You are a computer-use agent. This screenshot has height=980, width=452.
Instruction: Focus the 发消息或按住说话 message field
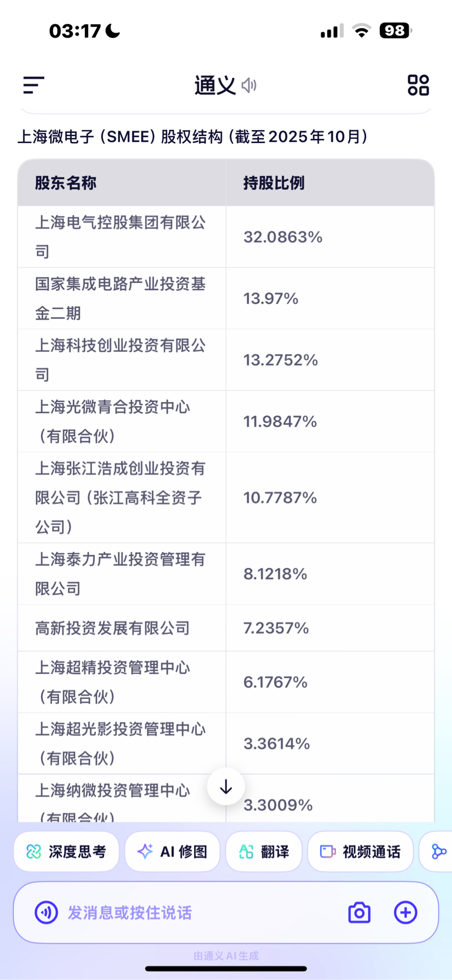pos(194,912)
